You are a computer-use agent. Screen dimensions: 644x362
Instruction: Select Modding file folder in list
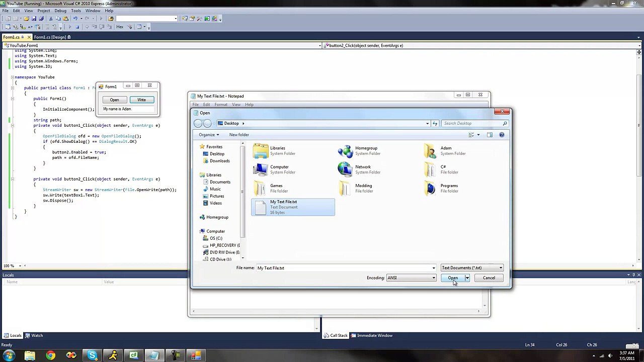[378, 188]
